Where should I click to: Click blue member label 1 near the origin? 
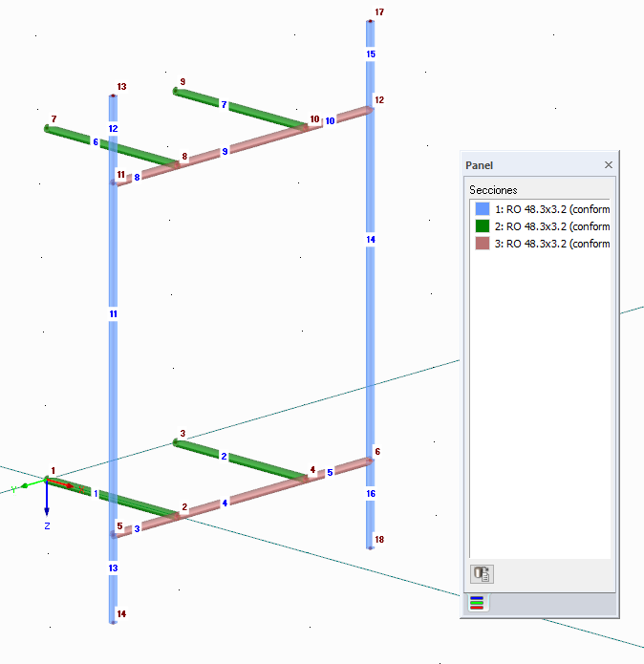96,493
